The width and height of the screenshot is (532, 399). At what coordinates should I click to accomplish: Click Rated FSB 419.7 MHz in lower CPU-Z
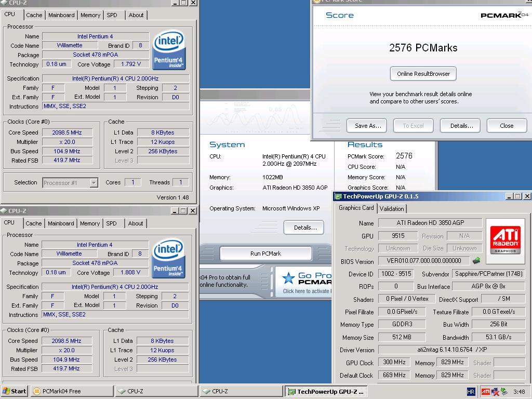click(66, 368)
